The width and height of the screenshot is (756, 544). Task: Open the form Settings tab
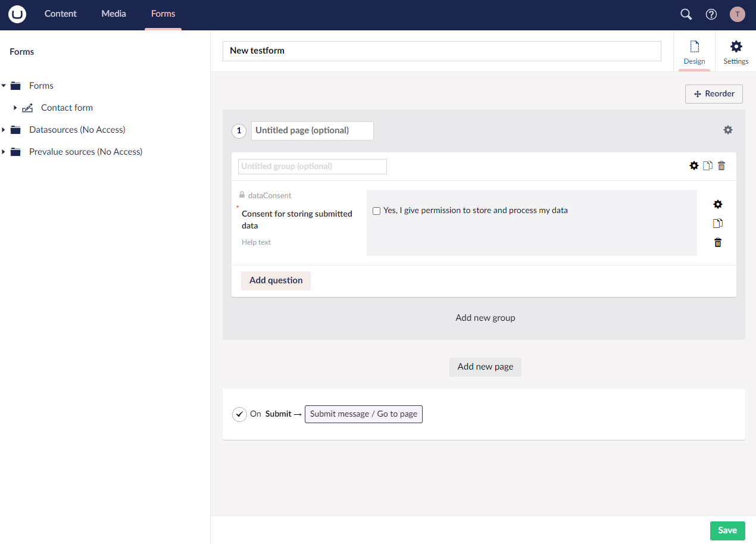pos(736,51)
